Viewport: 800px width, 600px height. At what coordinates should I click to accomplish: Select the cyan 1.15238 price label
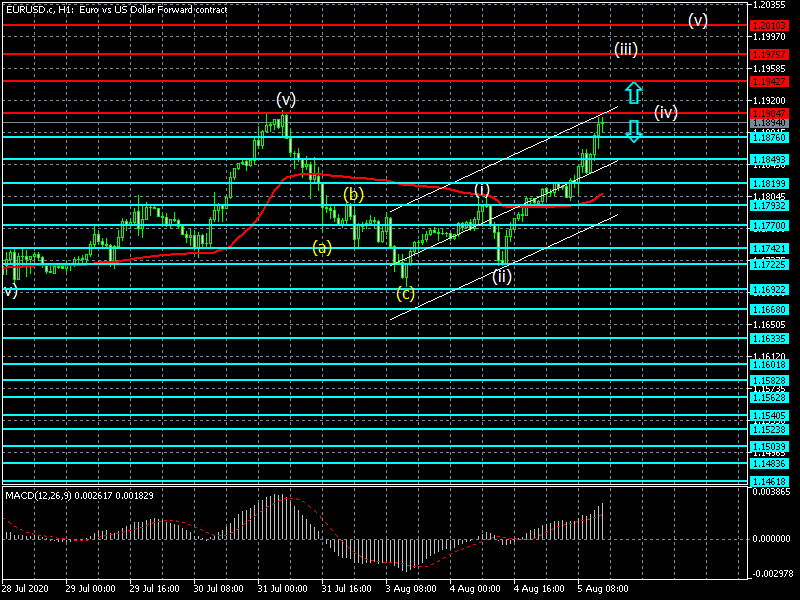click(x=769, y=430)
